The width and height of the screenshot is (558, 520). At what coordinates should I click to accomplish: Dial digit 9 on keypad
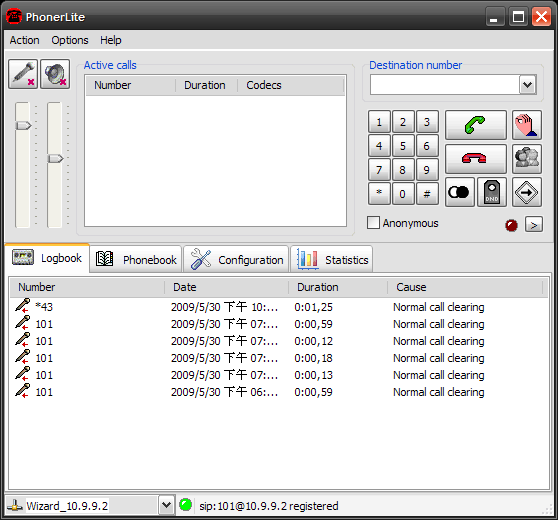427,170
